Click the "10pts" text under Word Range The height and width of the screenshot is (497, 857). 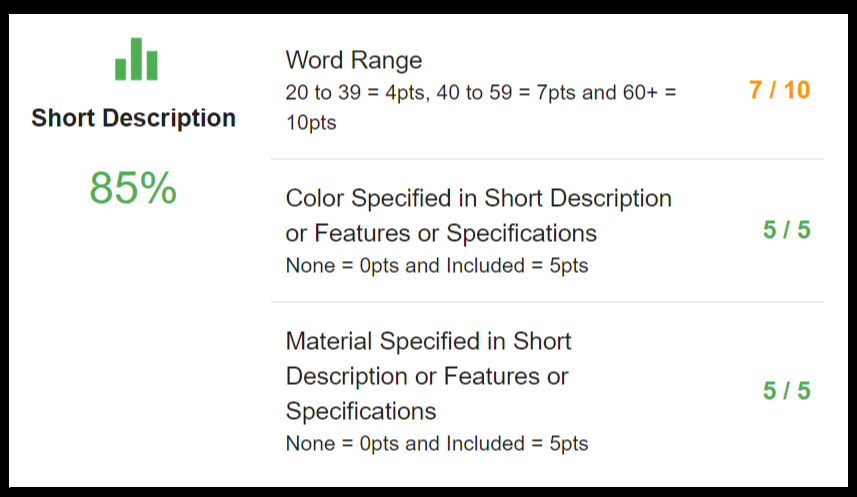311,122
